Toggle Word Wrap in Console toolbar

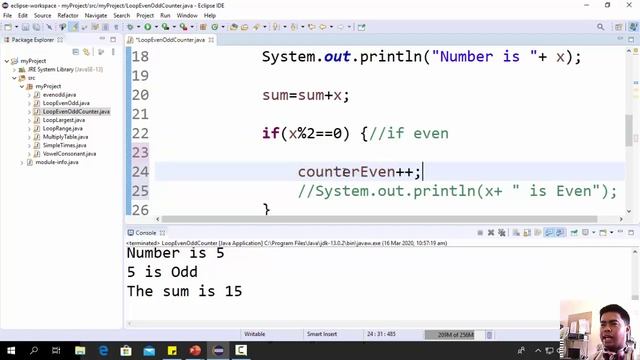click(x=538, y=233)
